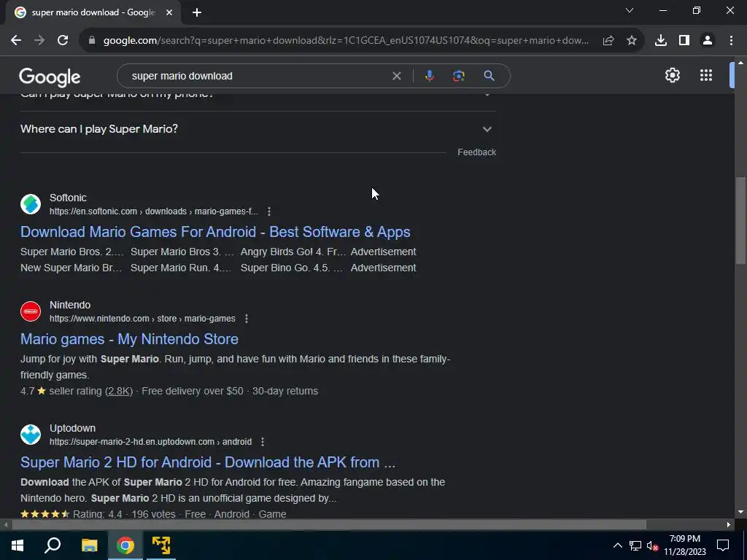Show hidden system tray icons
747x560 pixels.
[x=617, y=545]
